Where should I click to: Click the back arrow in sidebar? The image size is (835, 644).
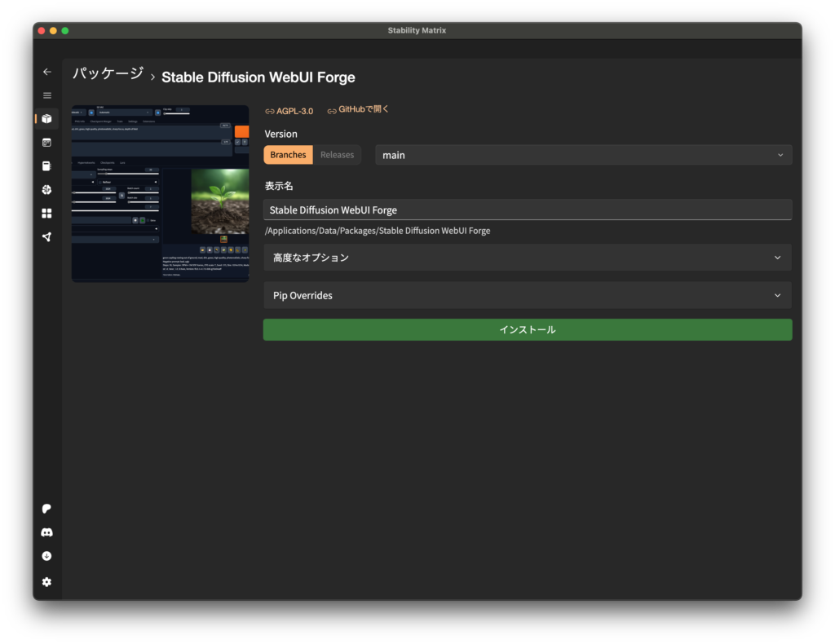(x=46, y=72)
